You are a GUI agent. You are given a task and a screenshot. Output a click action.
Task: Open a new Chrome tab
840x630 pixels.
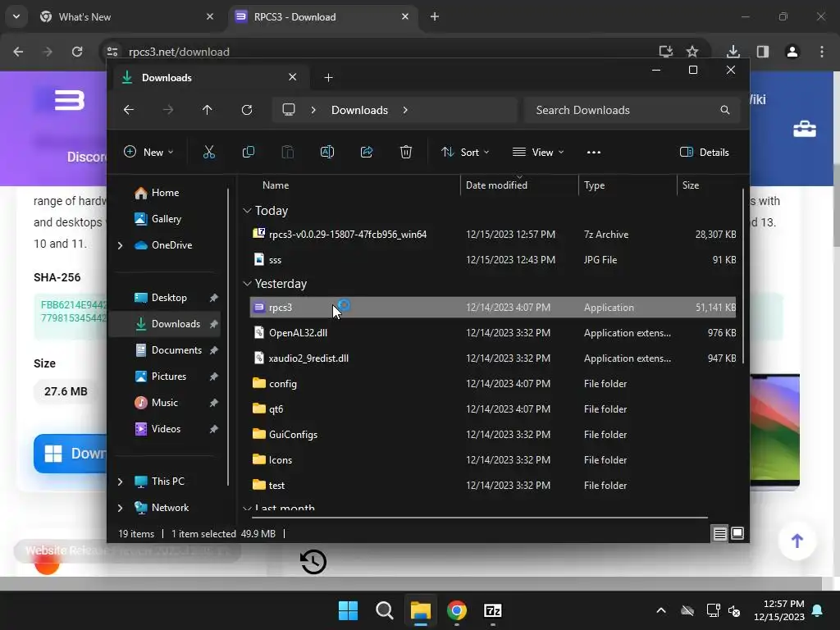pos(435,16)
